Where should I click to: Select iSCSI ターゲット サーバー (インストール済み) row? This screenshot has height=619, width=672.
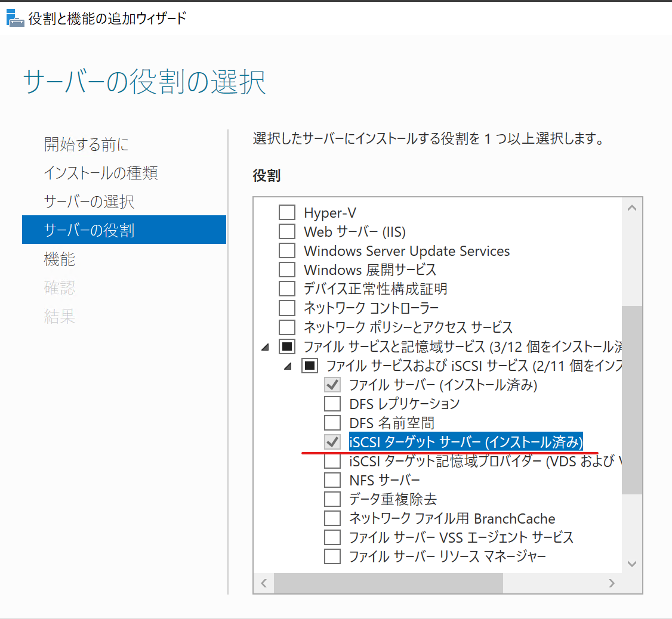pos(466,442)
